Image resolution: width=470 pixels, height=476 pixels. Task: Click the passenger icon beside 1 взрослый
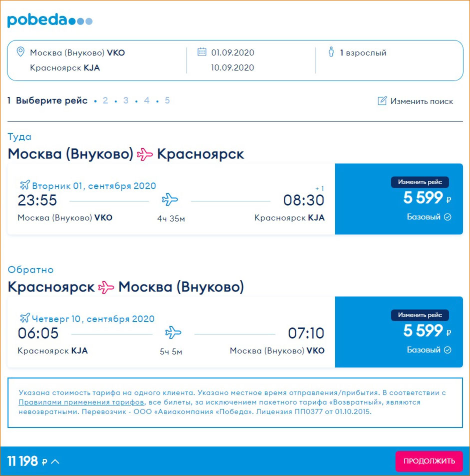(331, 52)
